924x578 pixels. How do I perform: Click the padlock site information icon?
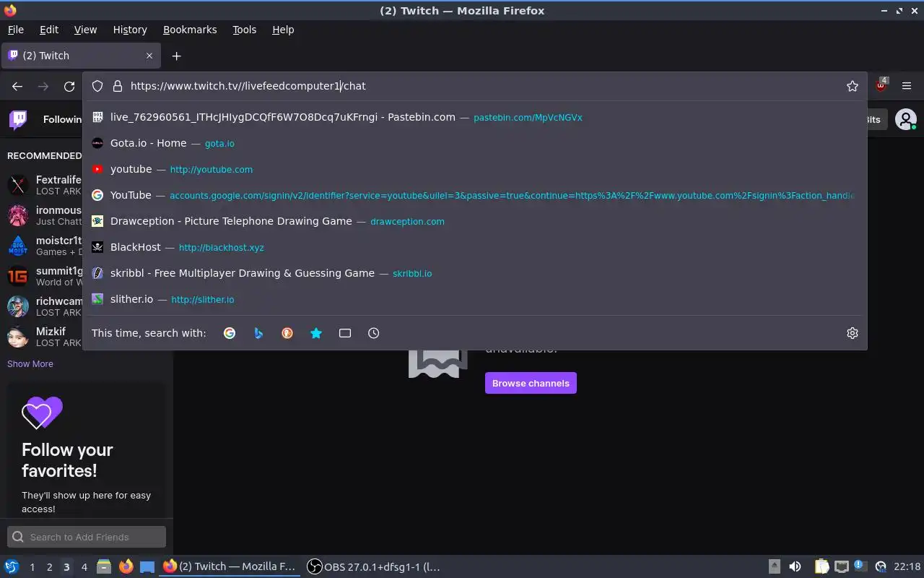point(118,86)
